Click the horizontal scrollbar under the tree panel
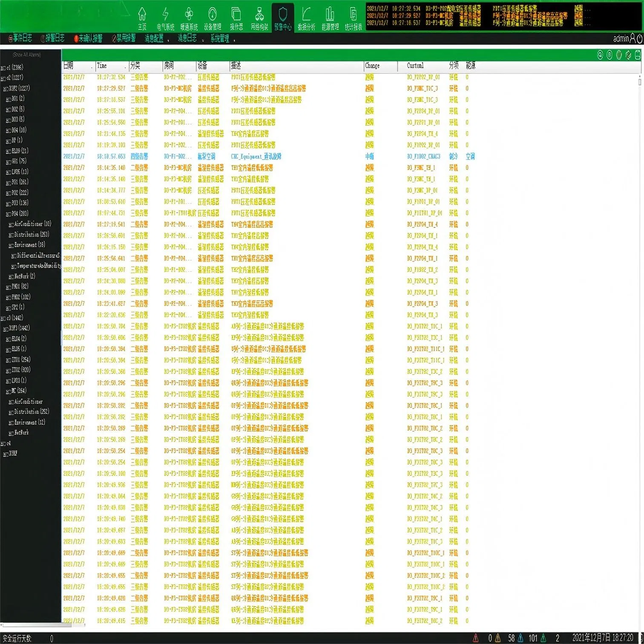Image resolution: width=644 pixels, height=644 pixels. point(36,625)
